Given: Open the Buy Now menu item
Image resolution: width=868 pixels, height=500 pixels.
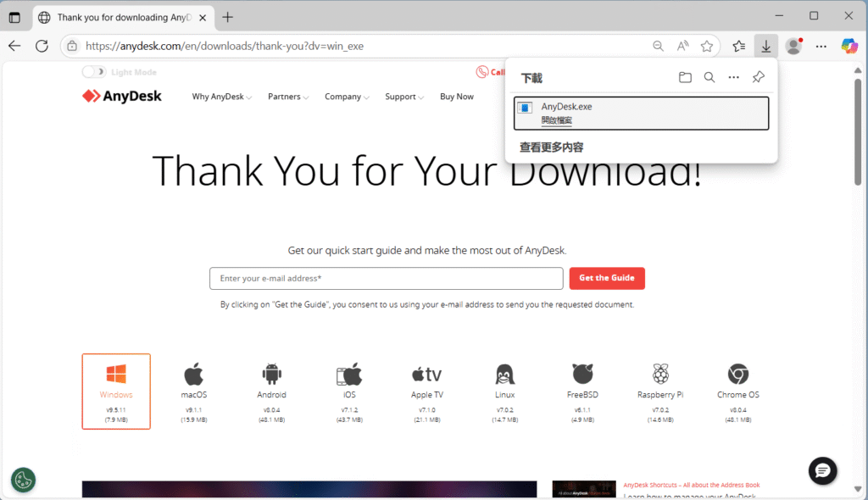Looking at the screenshot, I should (457, 97).
